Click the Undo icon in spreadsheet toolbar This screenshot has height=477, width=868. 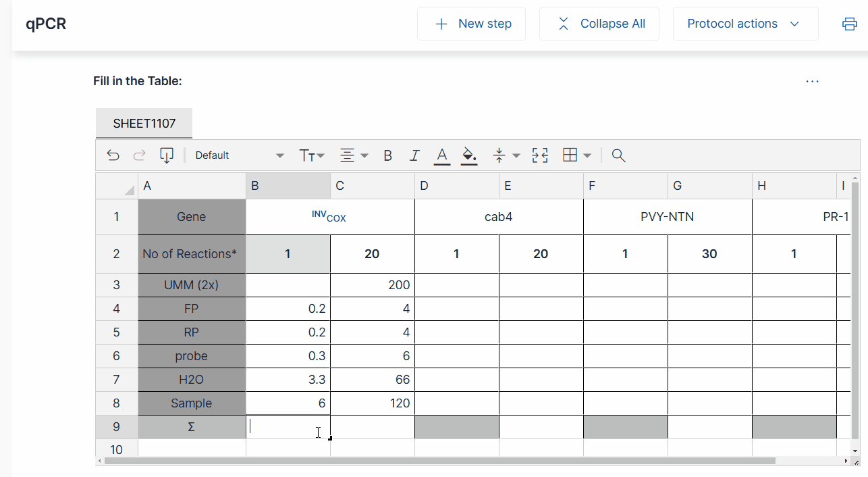pyautogui.click(x=113, y=155)
